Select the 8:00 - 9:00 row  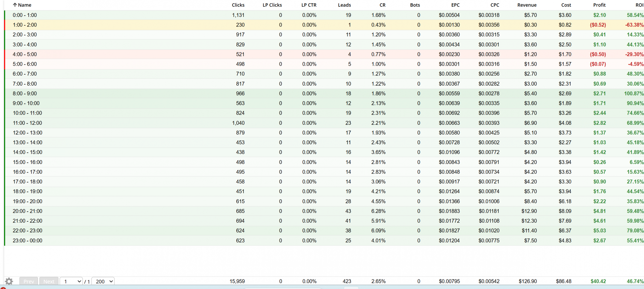coord(324,93)
